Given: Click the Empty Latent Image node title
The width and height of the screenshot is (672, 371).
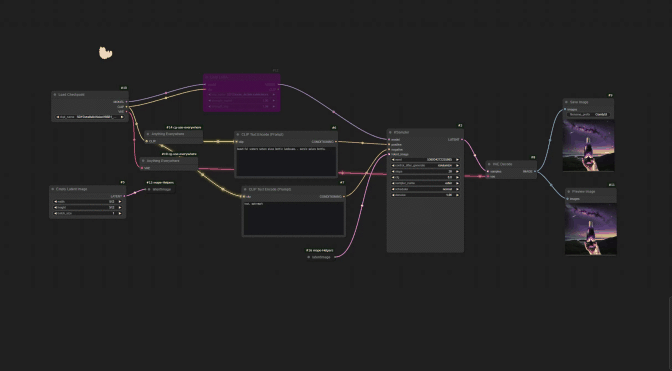Looking at the screenshot, I should pos(72,189).
